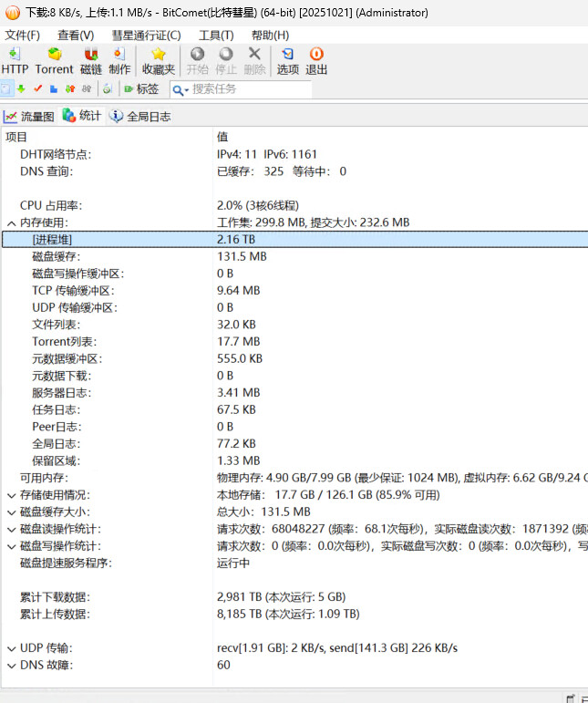Click the 磁链 magnet link icon
The width and height of the screenshot is (588, 703).
91,61
